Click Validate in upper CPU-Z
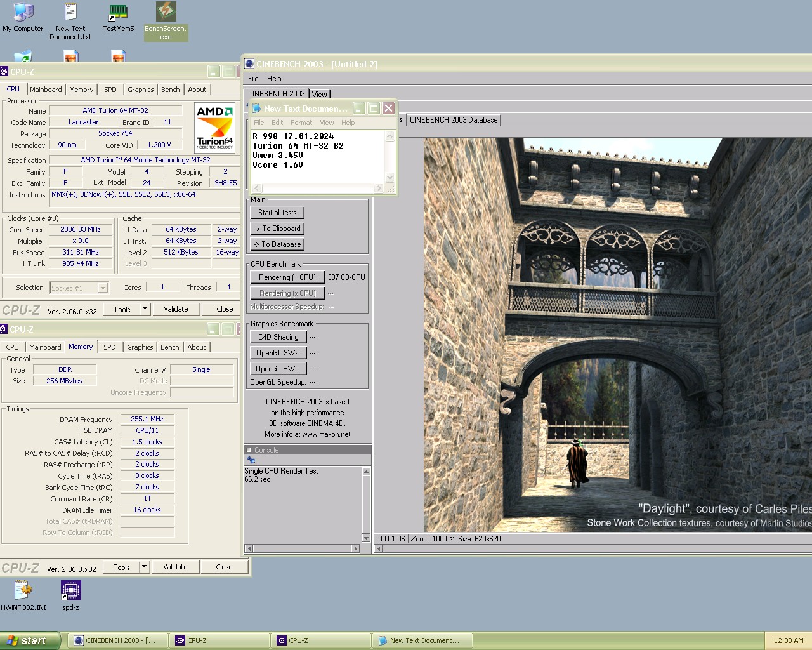Viewport: 812px width, 650px height. [x=176, y=309]
